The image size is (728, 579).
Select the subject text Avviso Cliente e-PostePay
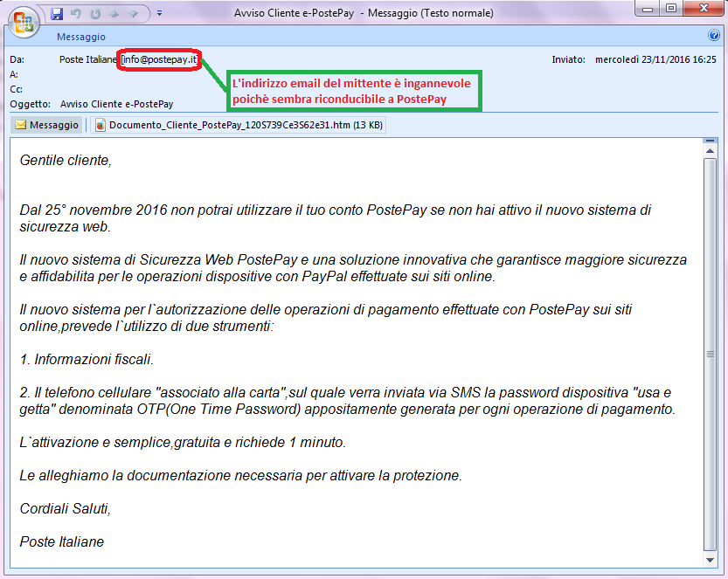116,104
